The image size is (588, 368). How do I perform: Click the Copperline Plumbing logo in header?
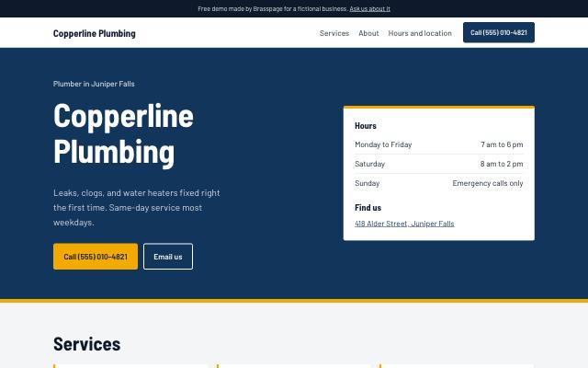[x=95, y=33]
